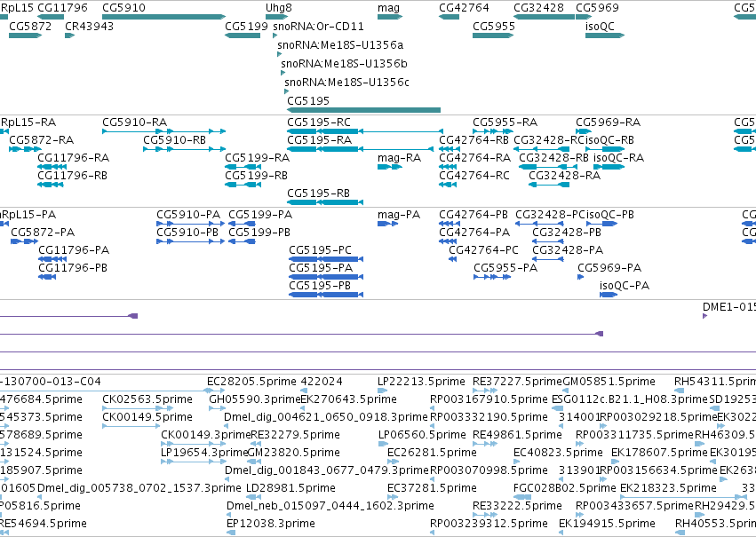Select the snoRNA:Me18S-U1356b label
The height and width of the screenshot is (537, 756).
[345, 64]
